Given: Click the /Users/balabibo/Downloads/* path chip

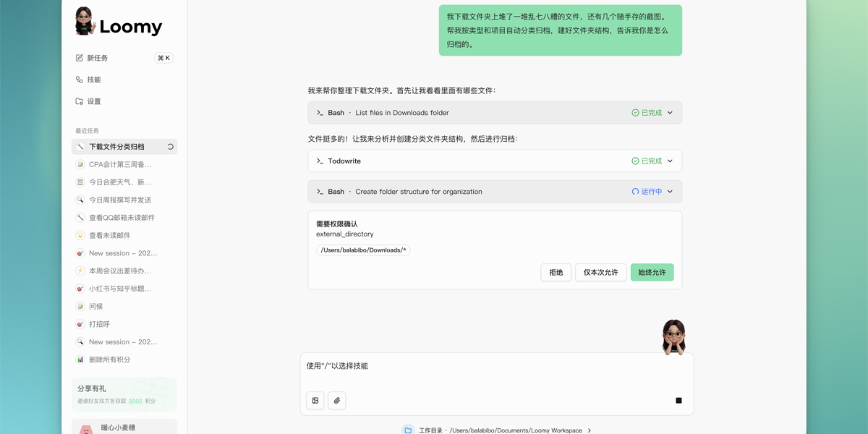Looking at the screenshot, I should click(x=363, y=250).
